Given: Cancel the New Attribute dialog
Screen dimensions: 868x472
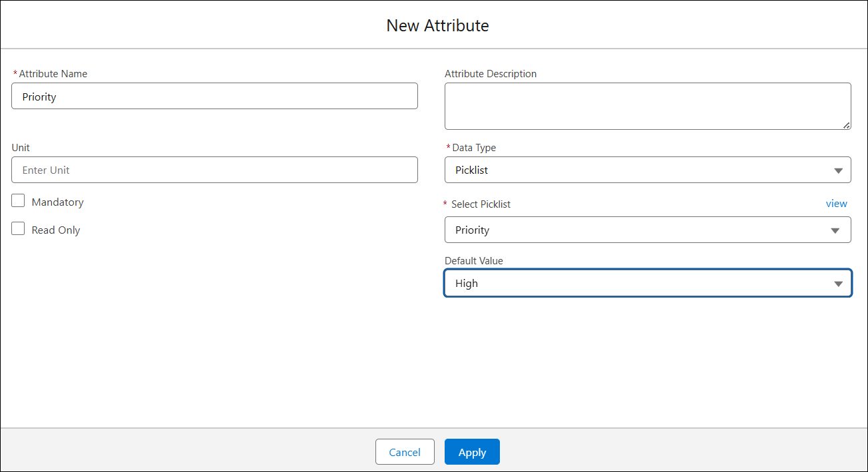Looking at the screenshot, I should (x=405, y=452).
